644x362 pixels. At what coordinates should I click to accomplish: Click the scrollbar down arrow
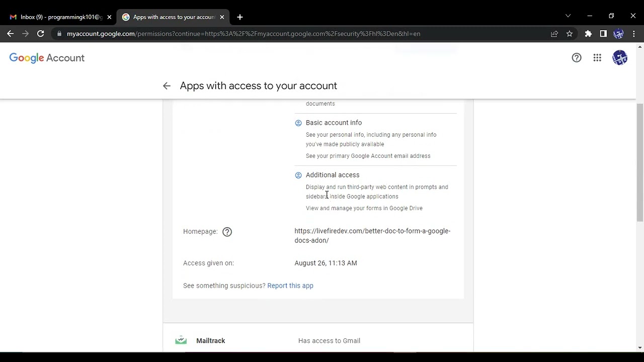(x=640, y=348)
